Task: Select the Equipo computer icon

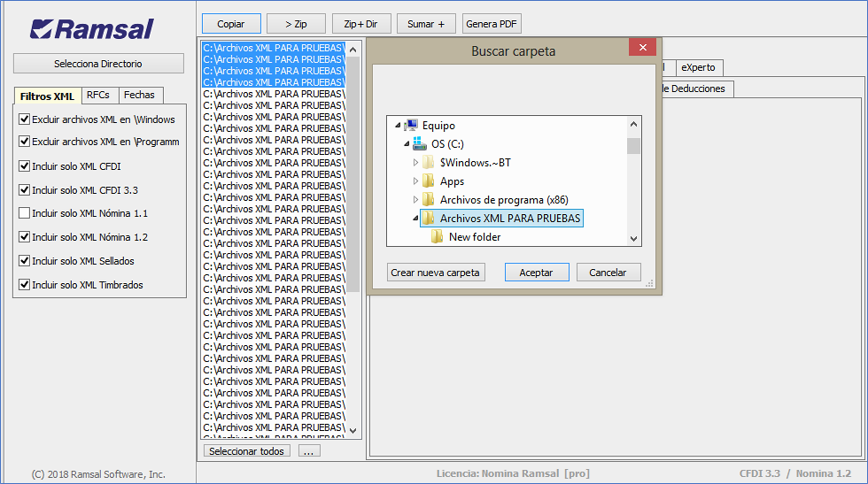Action: 411,126
